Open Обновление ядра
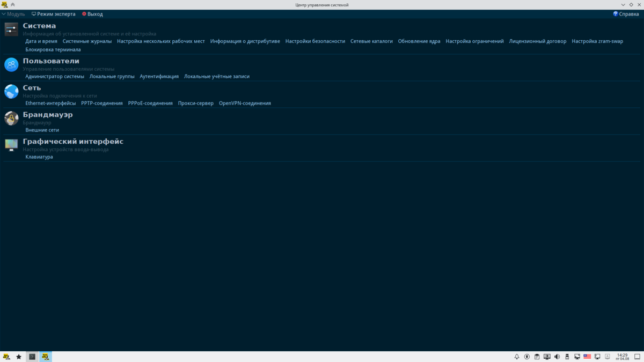This screenshot has height=362, width=644. (x=419, y=41)
